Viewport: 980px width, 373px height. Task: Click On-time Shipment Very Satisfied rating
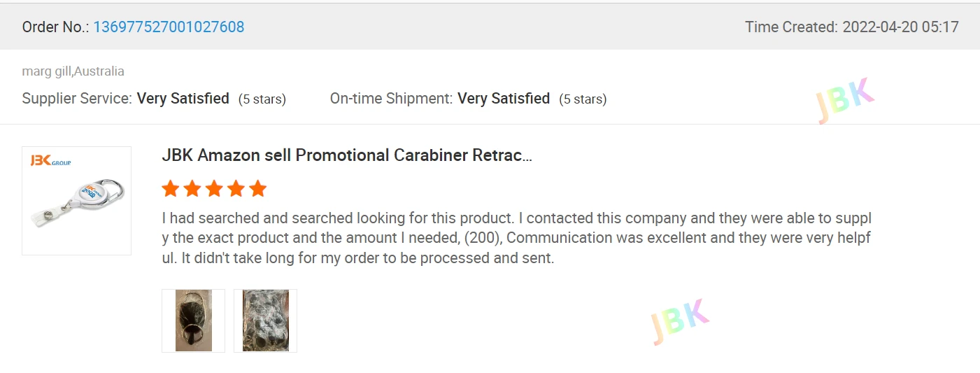[x=503, y=99]
